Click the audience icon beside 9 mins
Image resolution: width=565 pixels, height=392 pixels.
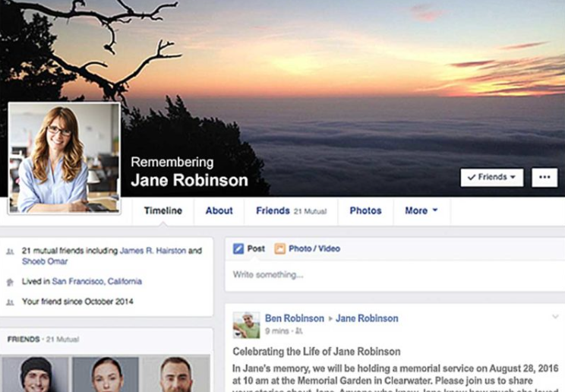[x=298, y=330]
